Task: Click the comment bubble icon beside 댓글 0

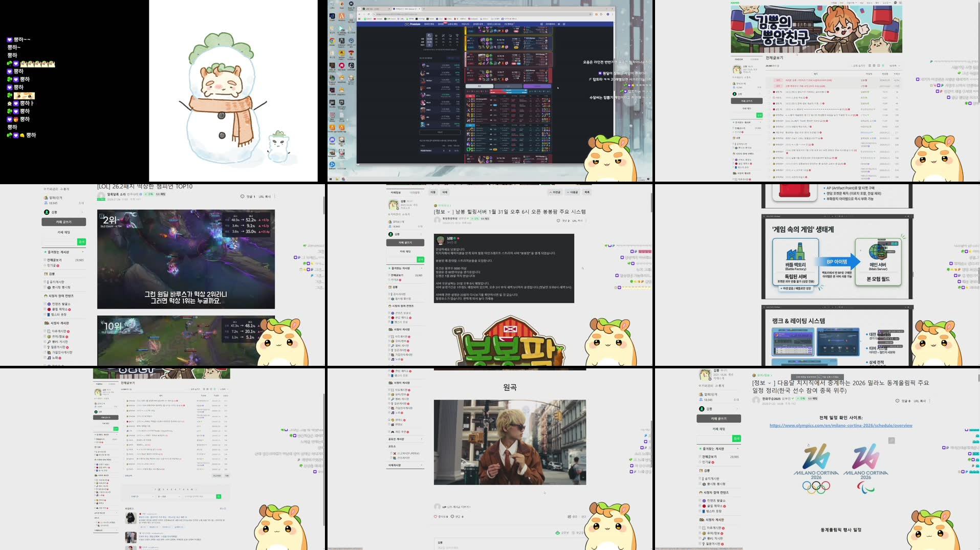Action: pos(897,401)
